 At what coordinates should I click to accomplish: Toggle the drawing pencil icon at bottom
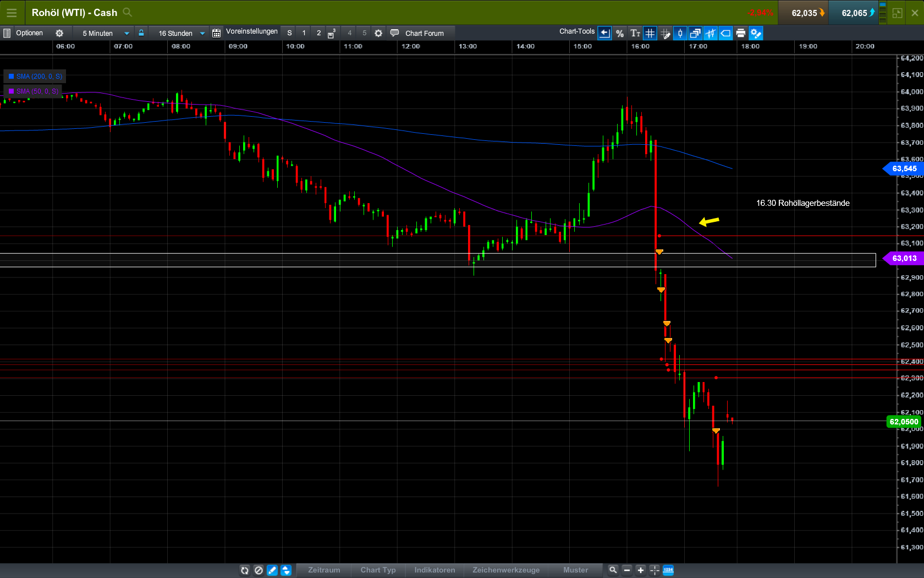tap(272, 570)
